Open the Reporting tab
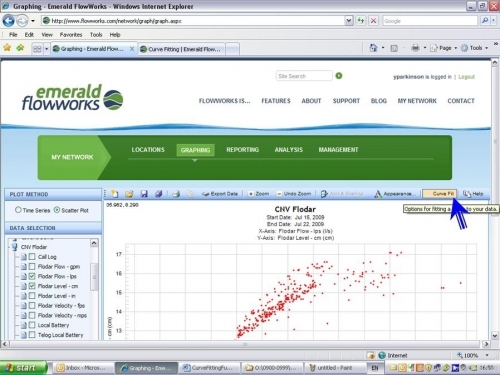Image resolution: width=500 pixels, height=375 pixels. [242, 150]
